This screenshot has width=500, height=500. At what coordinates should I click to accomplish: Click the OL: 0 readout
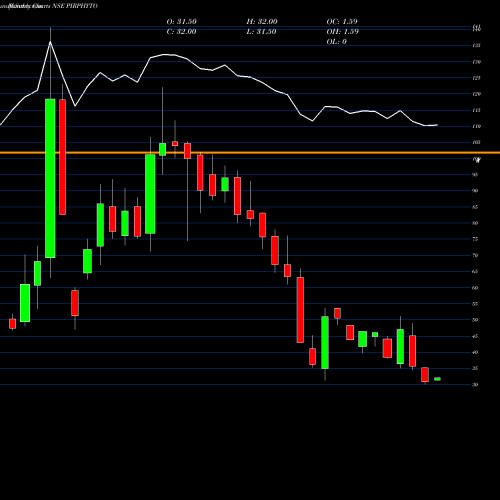[x=337, y=42]
